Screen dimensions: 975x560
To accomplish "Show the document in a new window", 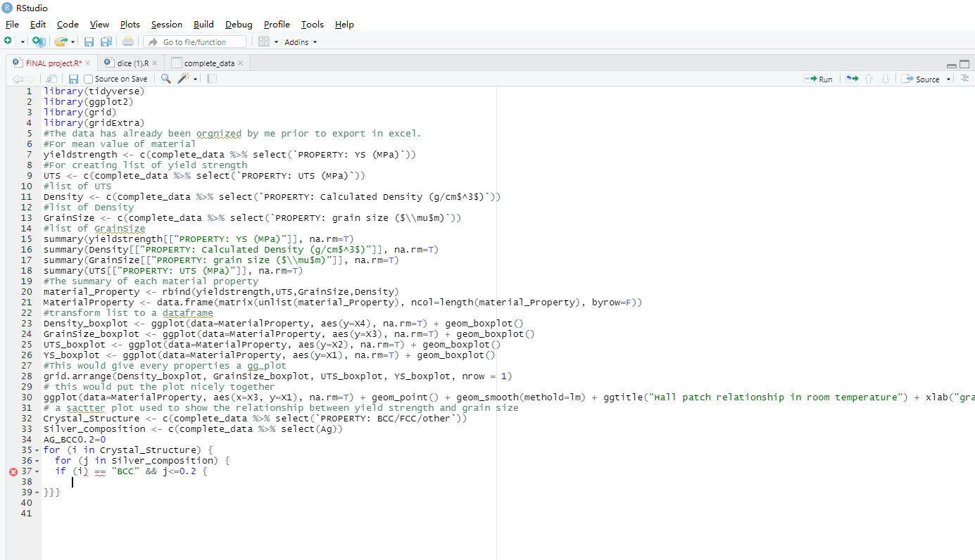I will pos(51,79).
